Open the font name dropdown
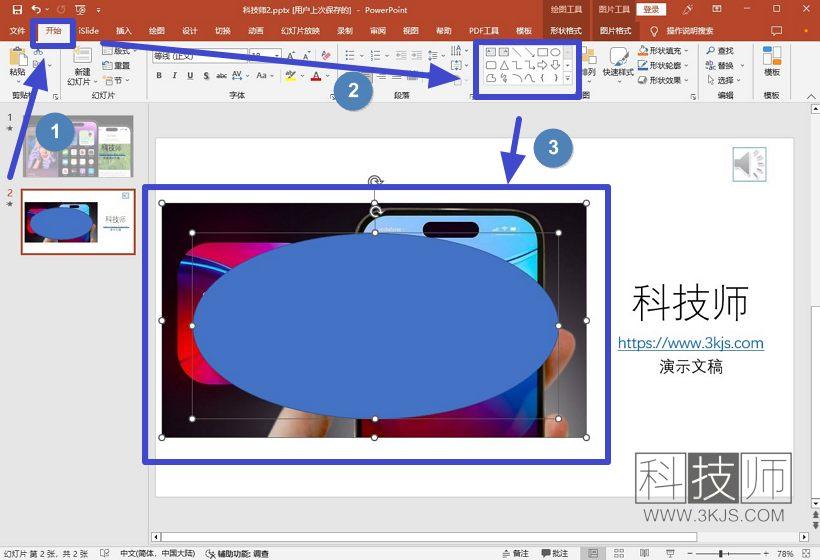Viewport: 820px width, 560px height. tap(200, 55)
